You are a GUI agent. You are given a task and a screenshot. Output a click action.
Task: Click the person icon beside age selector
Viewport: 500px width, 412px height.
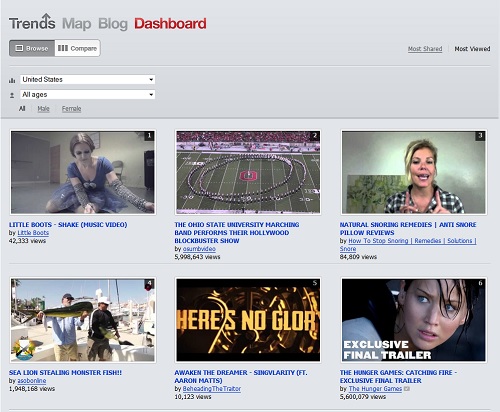coord(12,95)
